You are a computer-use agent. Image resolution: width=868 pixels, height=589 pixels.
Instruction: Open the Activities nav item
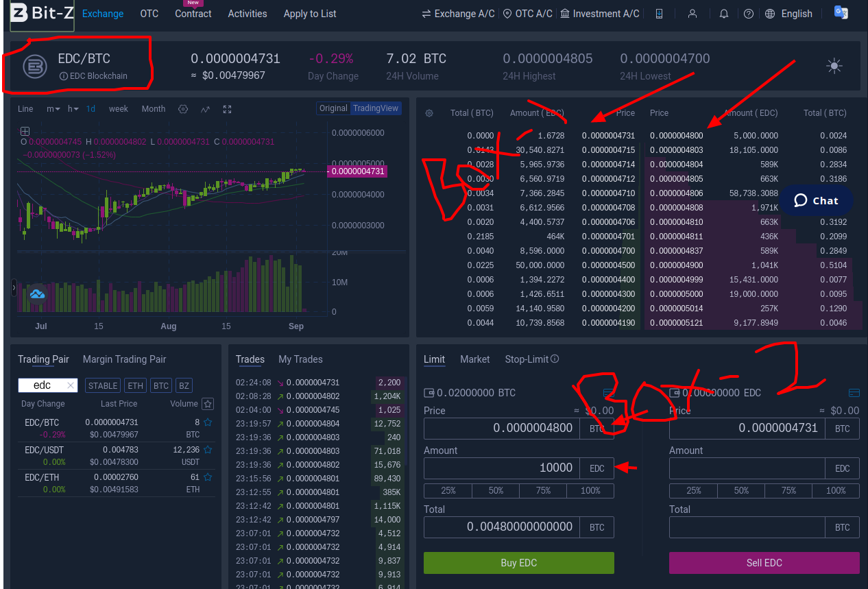(248, 14)
